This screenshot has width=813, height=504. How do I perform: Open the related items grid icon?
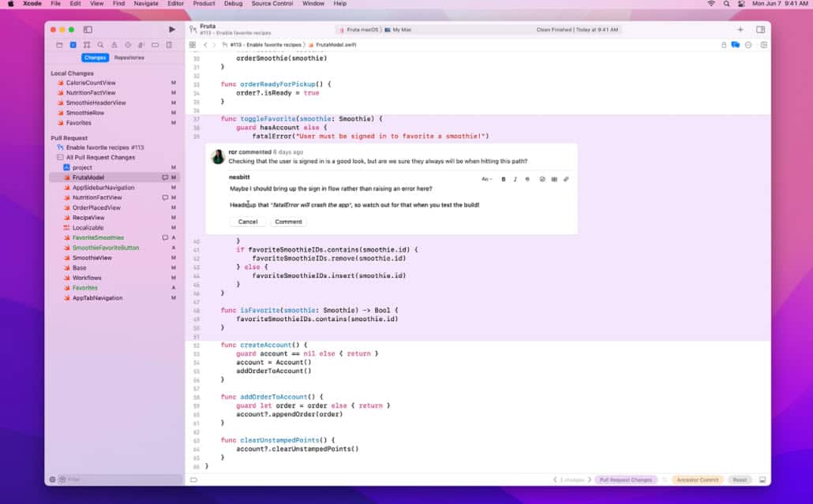[193, 45]
